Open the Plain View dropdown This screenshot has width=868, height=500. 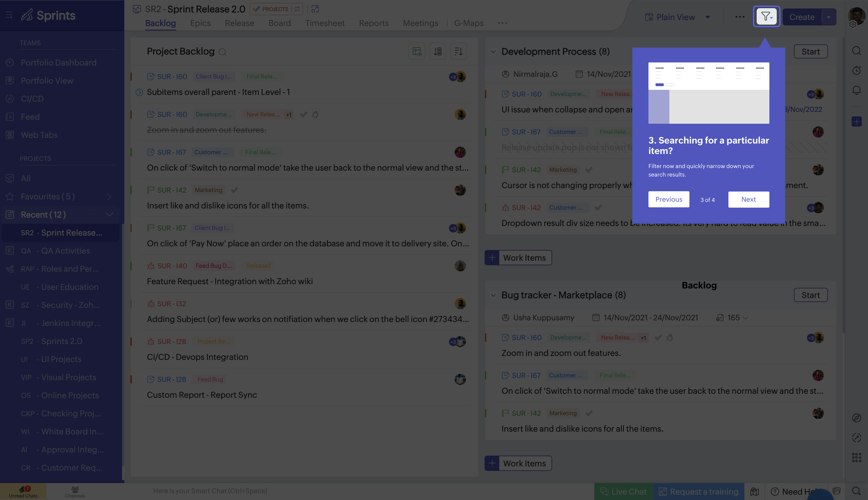pyautogui.click(x=708, y=17)
